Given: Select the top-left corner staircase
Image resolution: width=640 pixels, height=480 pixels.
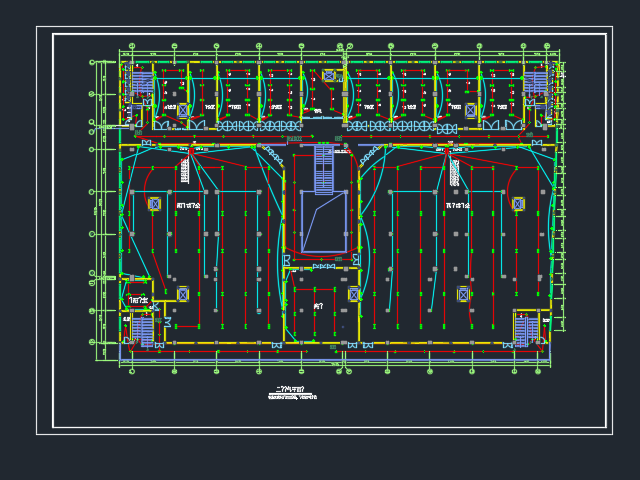Looking at the screenshot, I should (x=142, y=84).
